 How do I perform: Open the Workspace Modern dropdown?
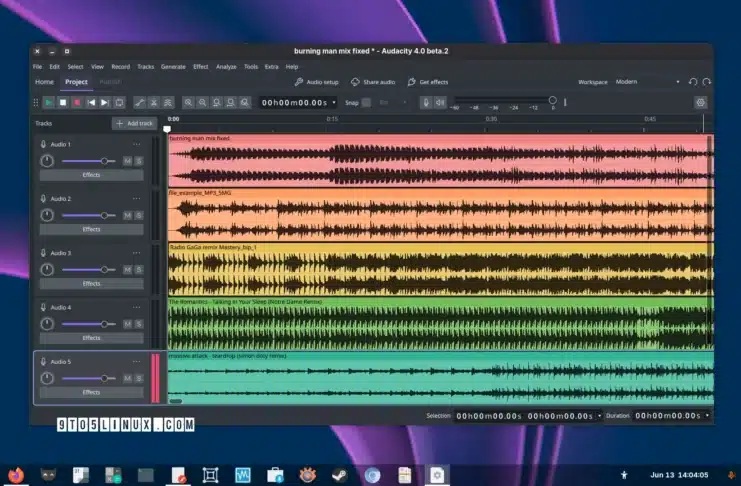coord(647,82)
